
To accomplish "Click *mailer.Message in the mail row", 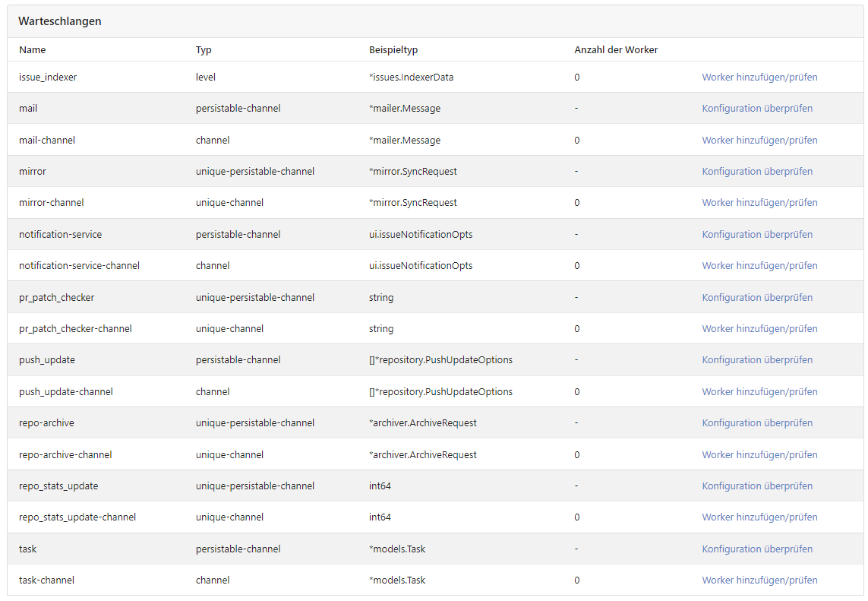I will click(x=404, y=108).
